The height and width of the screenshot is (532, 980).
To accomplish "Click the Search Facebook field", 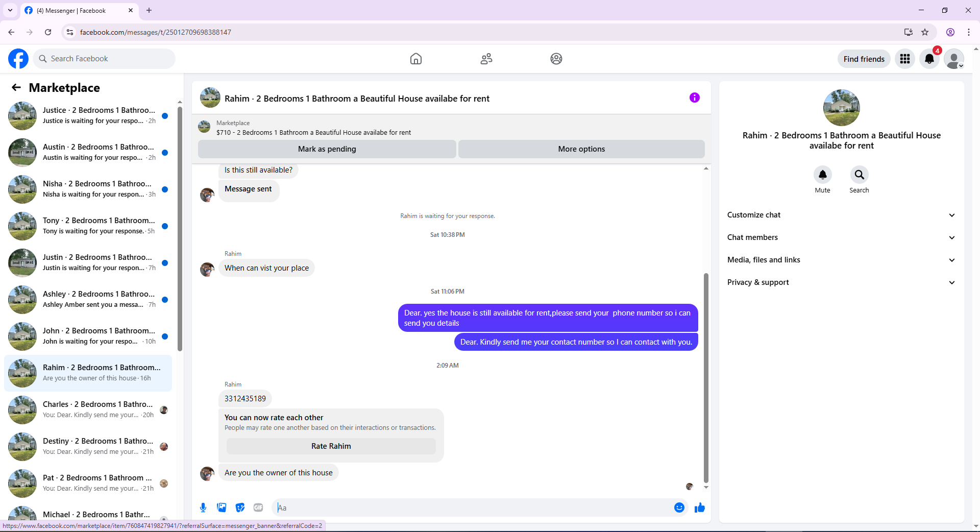I will click(104, 59).
